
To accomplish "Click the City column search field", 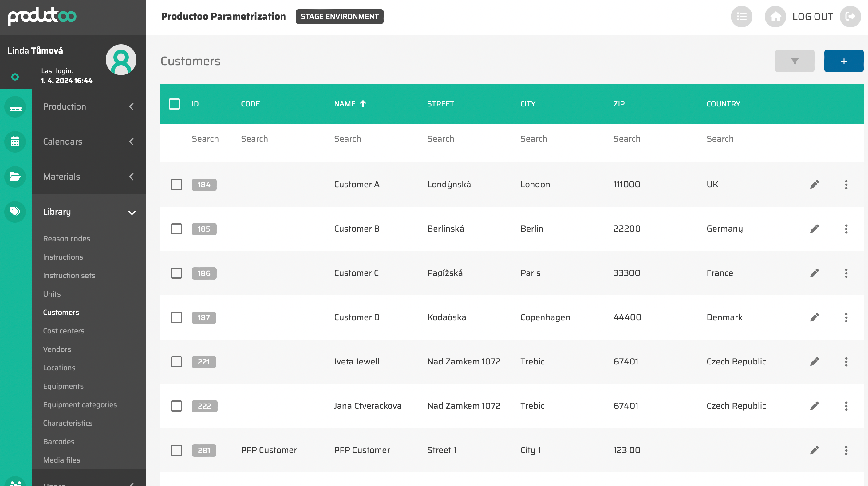I will (563, 139).
